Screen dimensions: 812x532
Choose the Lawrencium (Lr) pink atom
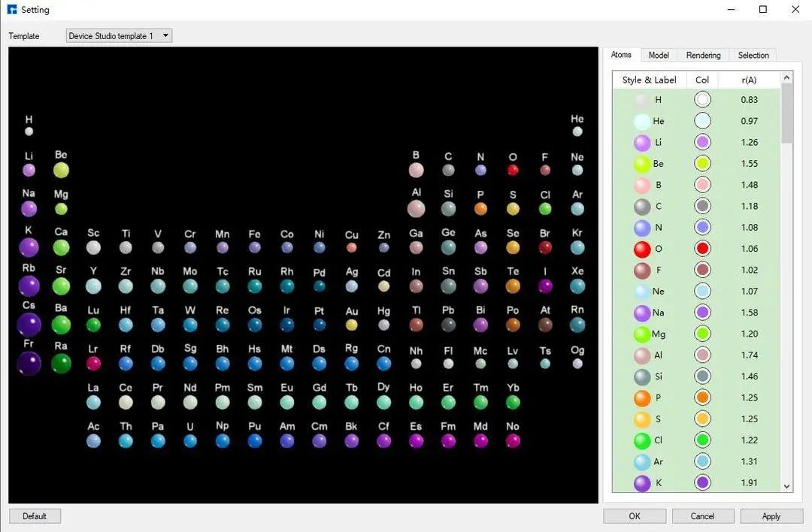[x=93, y=363]
